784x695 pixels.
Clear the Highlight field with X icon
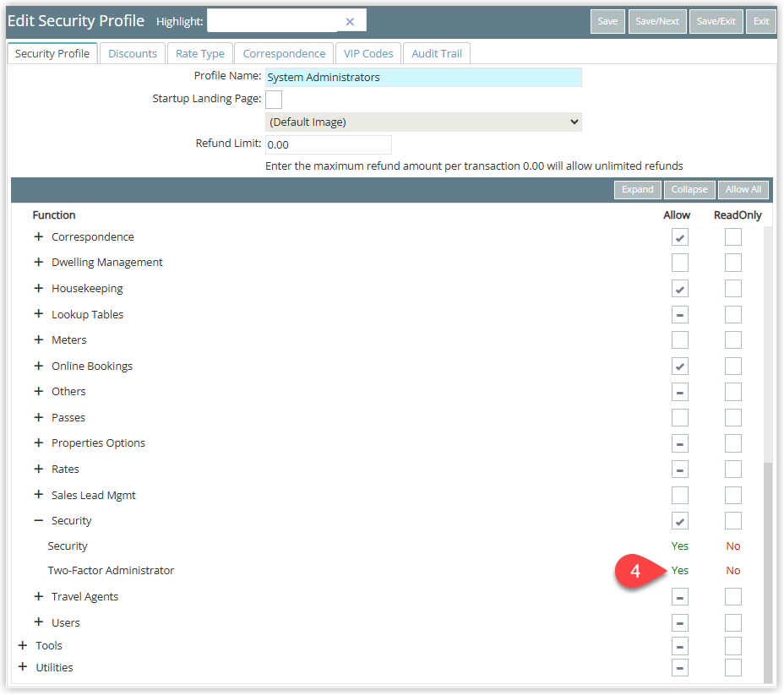coord(350,21)
